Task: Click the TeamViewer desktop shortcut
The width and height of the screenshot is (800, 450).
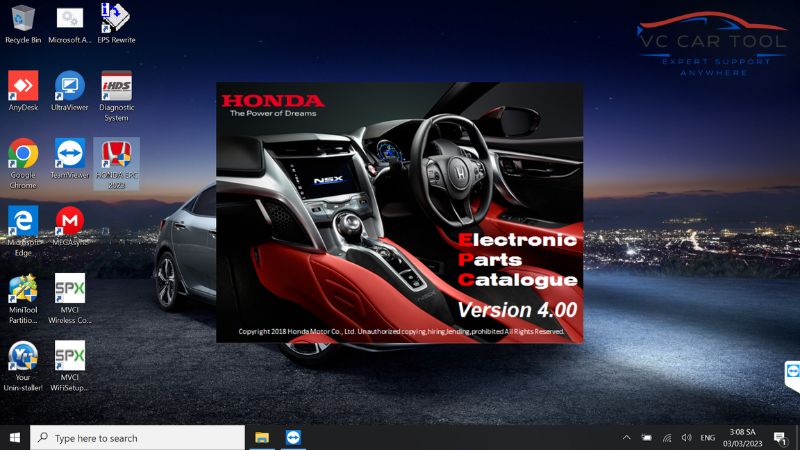Action: pyautogui.click(x=69, y=155)
